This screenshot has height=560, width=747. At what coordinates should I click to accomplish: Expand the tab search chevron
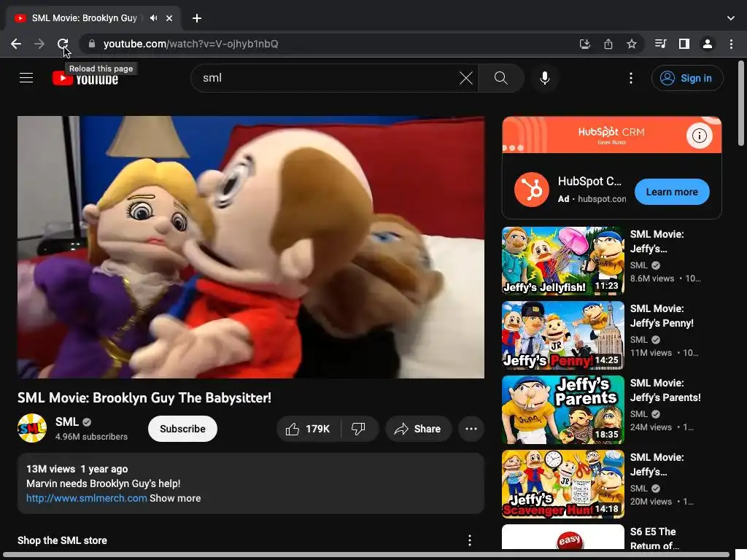point(730,18)
